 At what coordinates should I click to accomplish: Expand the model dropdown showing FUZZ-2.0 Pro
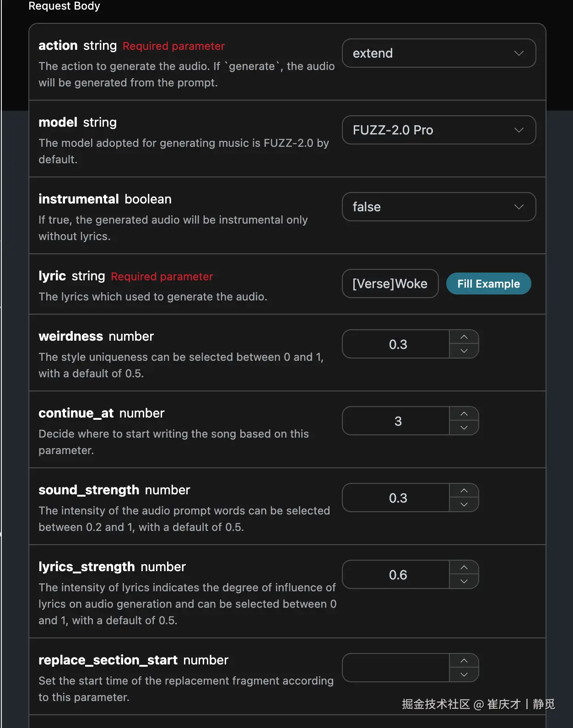[x=438, y=130]
